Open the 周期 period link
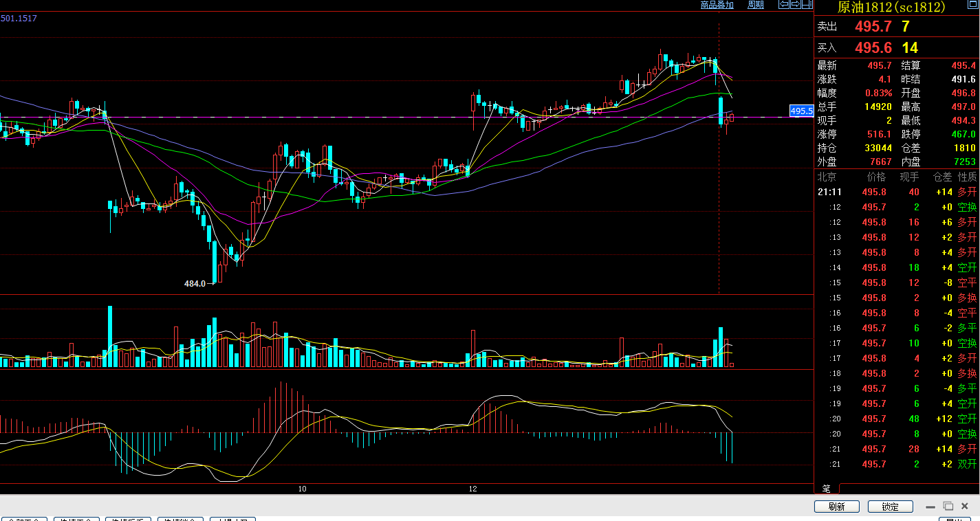The image size is (980, 521). [x=756, y=5]
